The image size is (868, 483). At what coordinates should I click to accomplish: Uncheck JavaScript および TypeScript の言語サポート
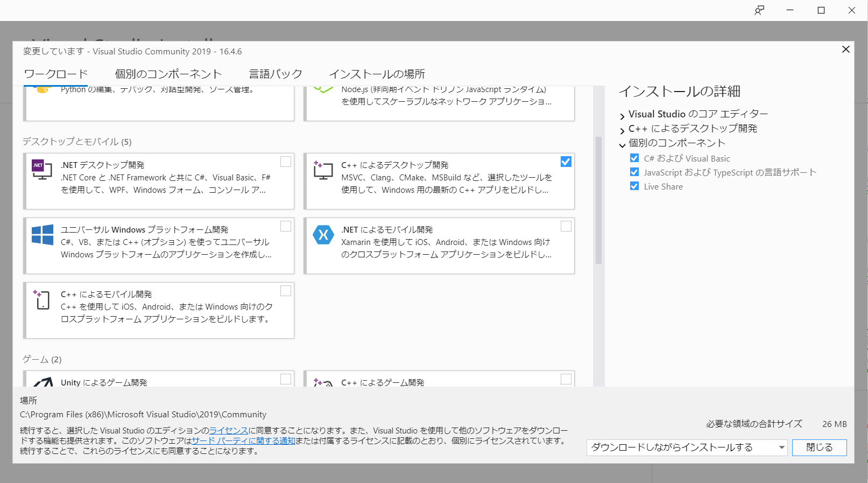[x=634, y=172]
